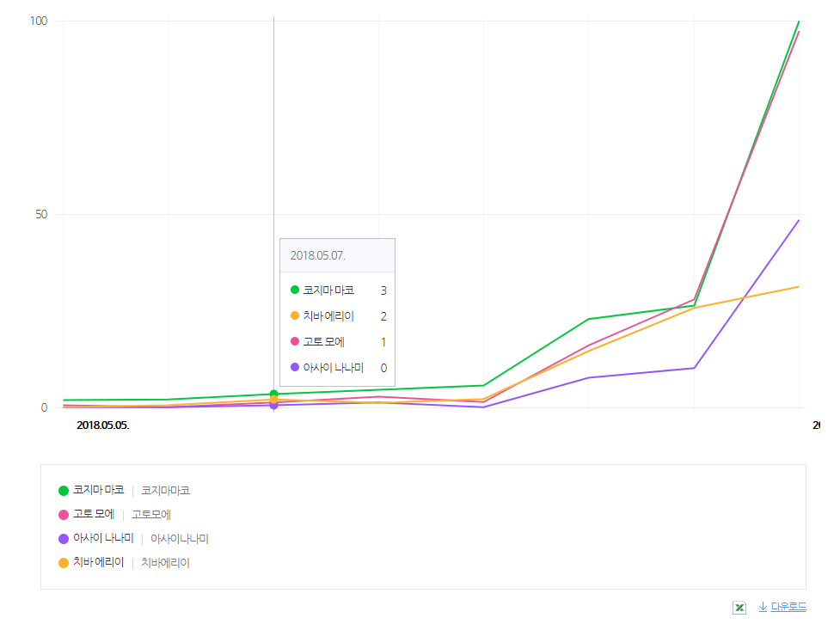Click the gray 치바에리이 keyword text
840x624 pixels.
(x=165, y=563)
